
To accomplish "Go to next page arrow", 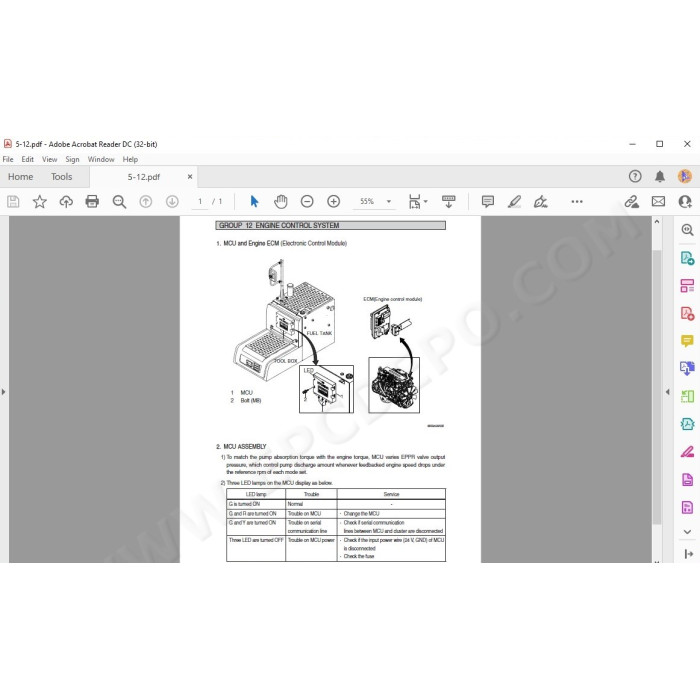I will coord(172,202).
